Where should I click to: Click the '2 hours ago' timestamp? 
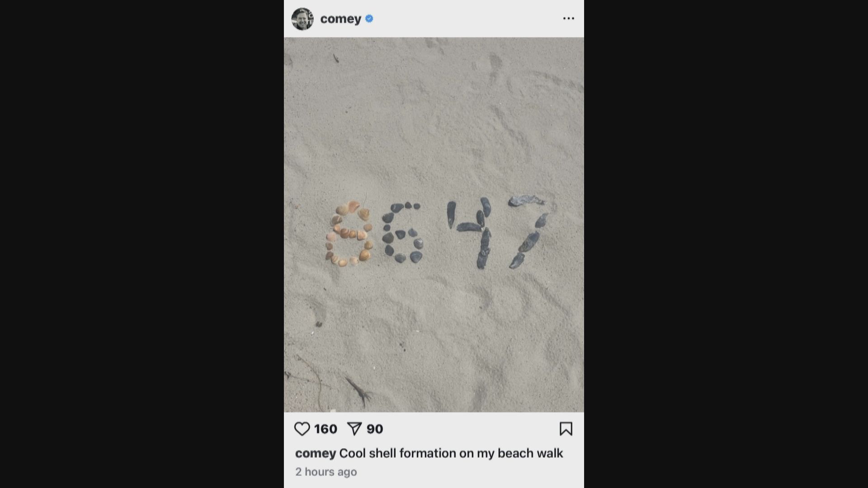[x=326, y=472]
